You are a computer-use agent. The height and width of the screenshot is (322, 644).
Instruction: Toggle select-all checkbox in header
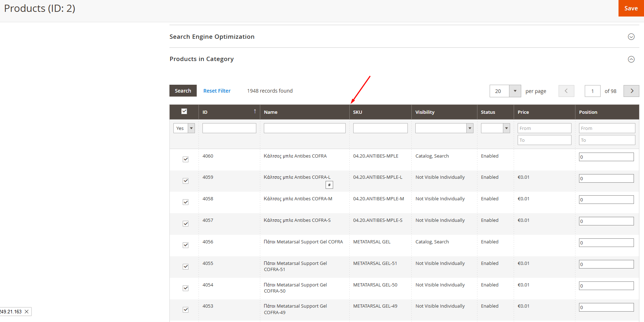point(184,111)
